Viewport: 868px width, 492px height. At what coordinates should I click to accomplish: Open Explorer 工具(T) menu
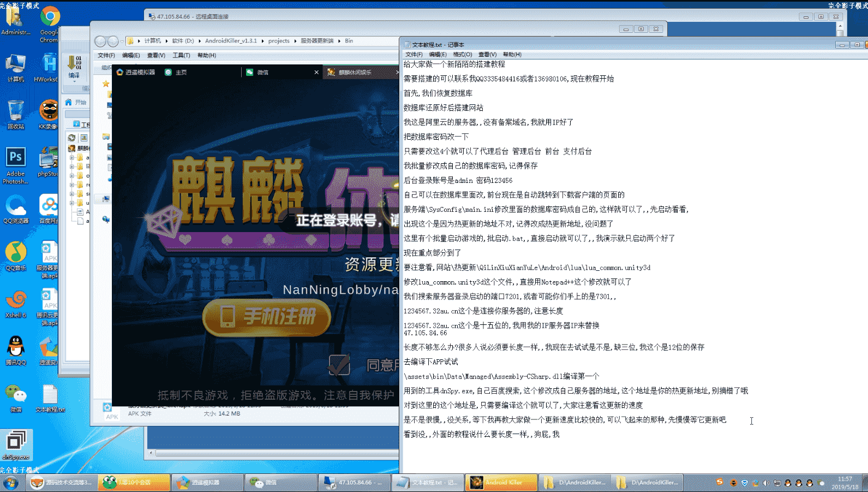click(x=181, y=55)
